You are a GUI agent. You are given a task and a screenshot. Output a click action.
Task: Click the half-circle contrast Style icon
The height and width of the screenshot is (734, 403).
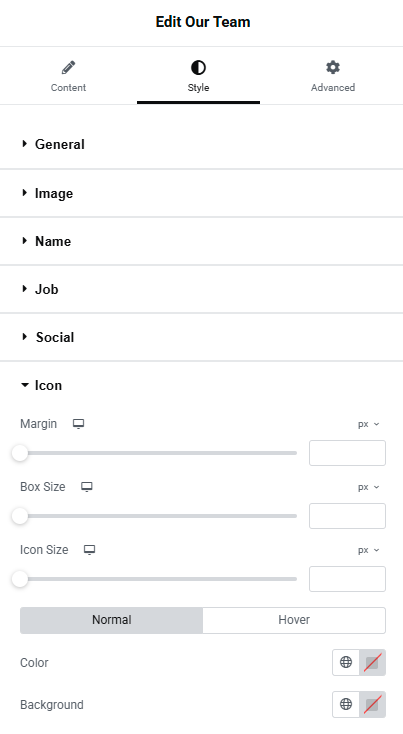click(198, 68)
